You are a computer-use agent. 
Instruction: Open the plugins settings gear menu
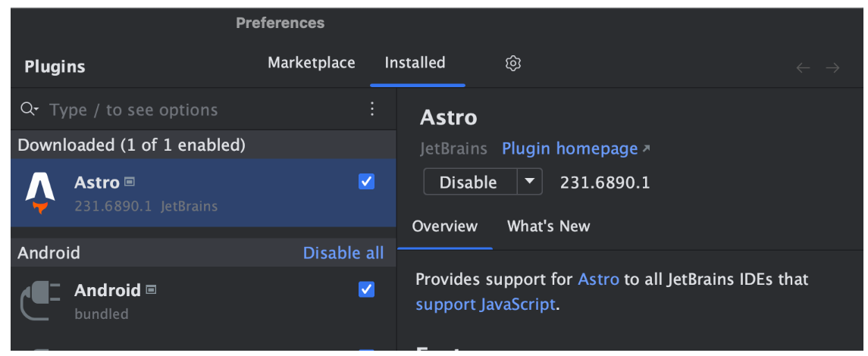513,64
